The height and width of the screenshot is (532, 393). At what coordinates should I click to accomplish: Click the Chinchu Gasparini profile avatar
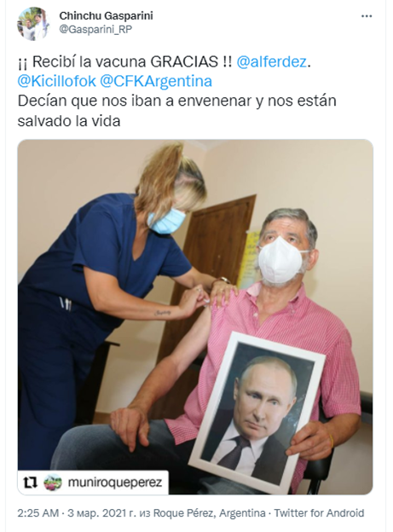33,24
